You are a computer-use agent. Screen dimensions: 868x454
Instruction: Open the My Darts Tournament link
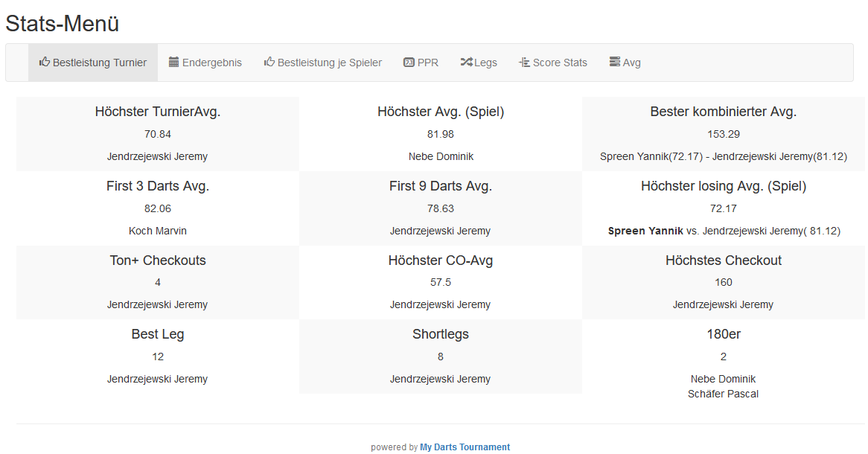(465, 447)
